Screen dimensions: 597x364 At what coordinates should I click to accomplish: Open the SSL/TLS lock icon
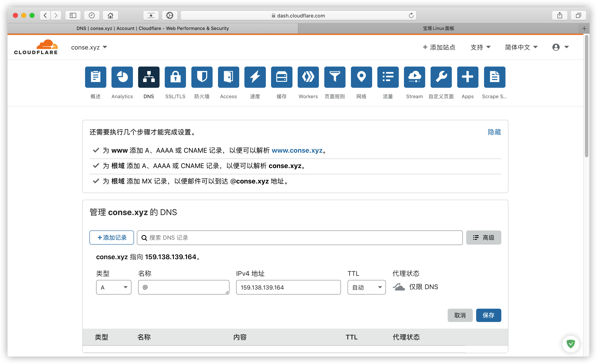175,77
